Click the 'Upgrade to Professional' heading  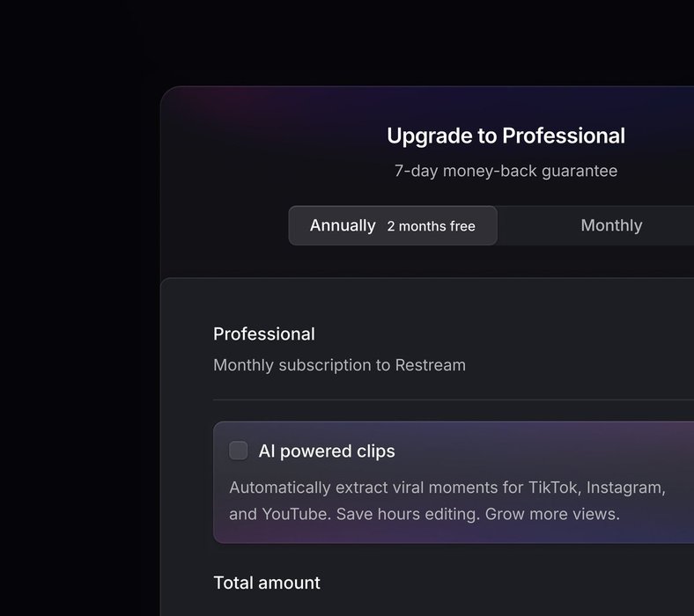point(506,136)
